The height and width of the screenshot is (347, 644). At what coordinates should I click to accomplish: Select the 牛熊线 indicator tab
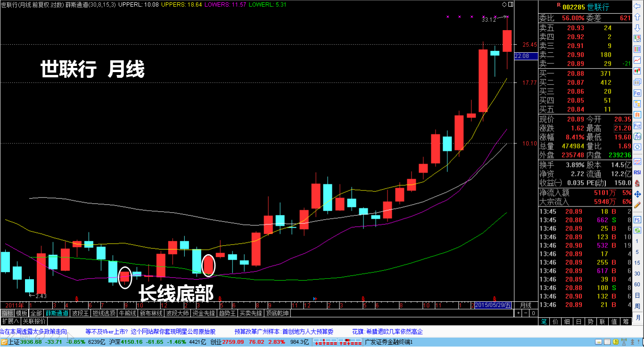coord(127,313)
